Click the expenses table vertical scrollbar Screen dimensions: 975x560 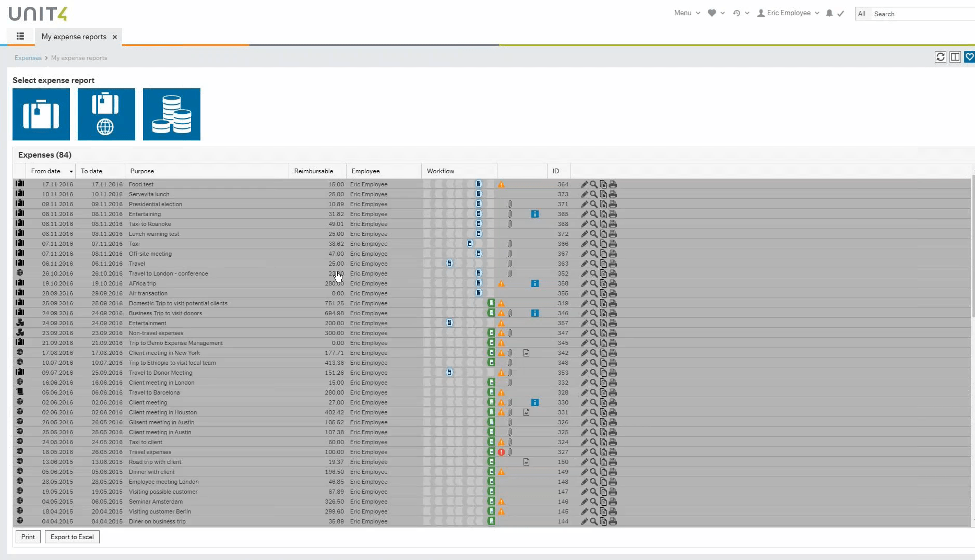(x=973, y=245)
